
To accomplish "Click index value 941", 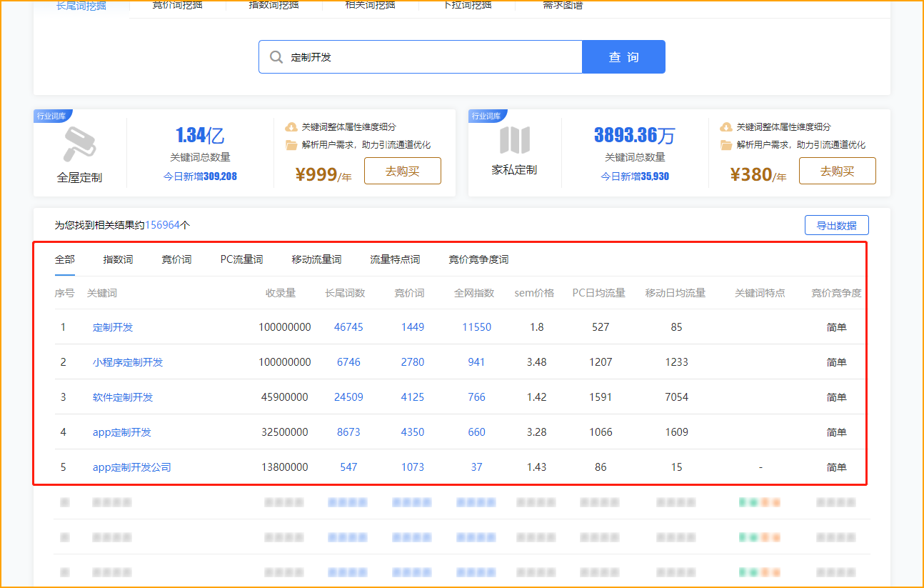I will 477,362.
